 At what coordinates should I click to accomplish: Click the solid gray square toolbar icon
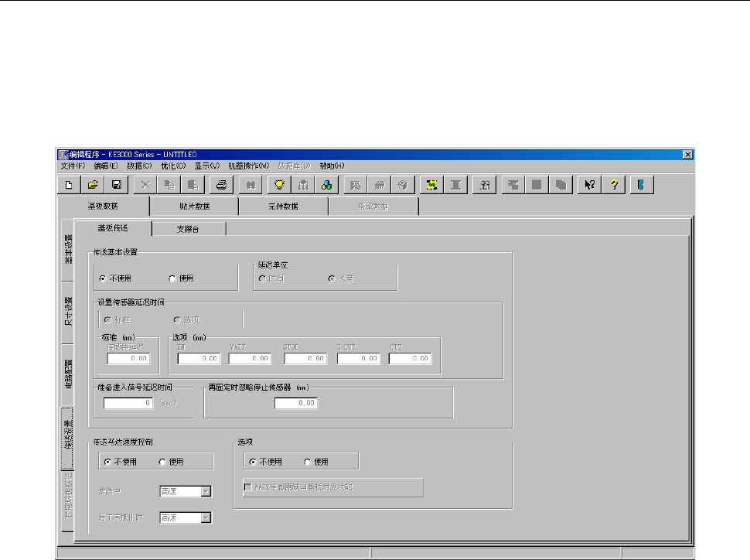(537, 185)
